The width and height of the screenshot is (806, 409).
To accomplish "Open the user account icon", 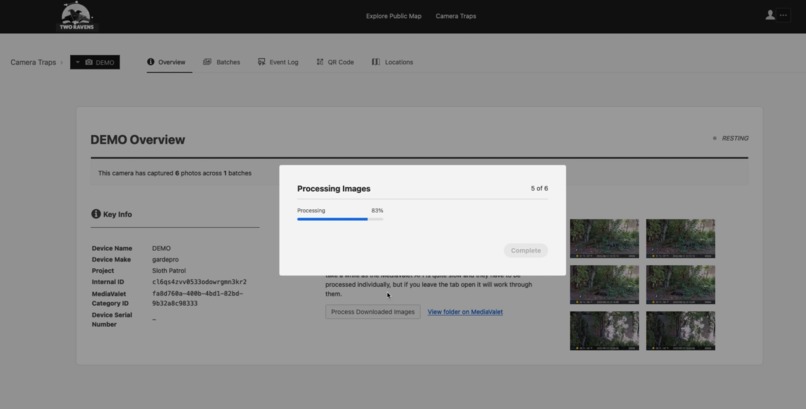I will click(x=770, y=15).
